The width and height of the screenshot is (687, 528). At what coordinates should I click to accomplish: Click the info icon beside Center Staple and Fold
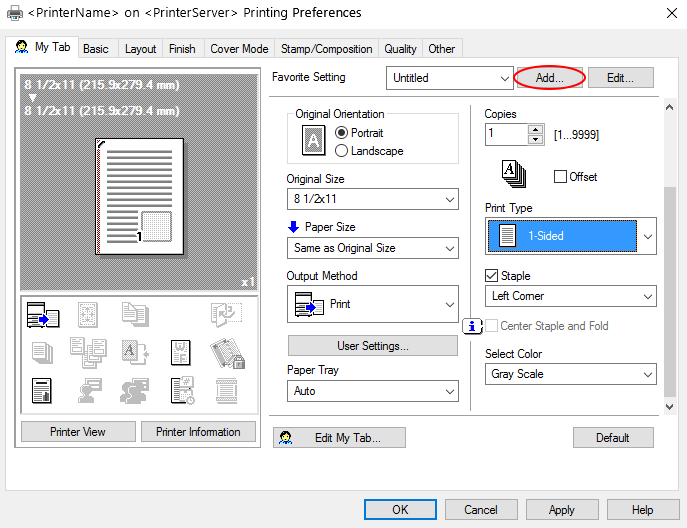[x=472, y=326]
